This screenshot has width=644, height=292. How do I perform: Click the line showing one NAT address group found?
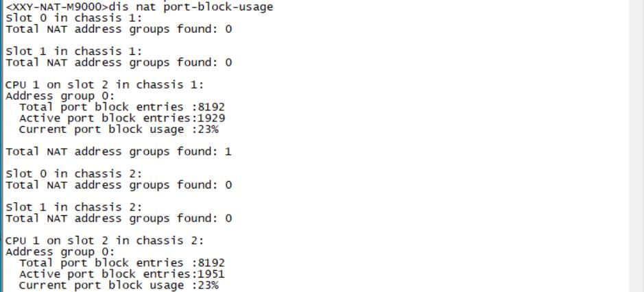click(x=119, y=151)
